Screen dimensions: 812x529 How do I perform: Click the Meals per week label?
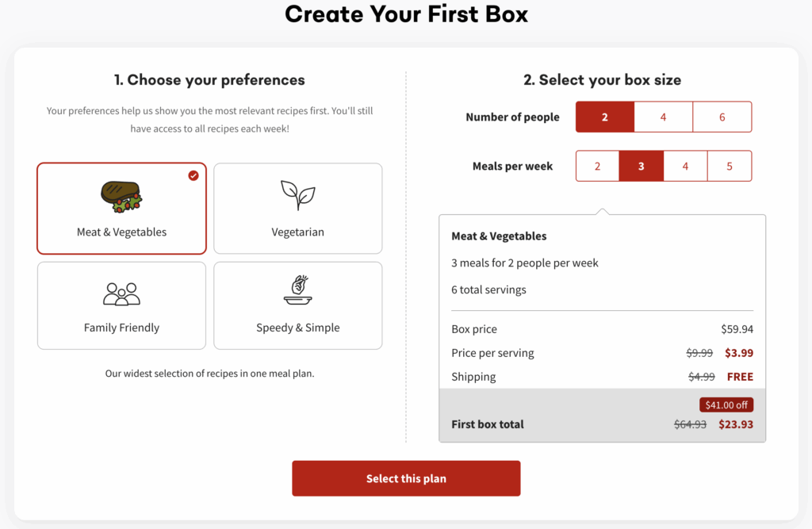point(513,167)
